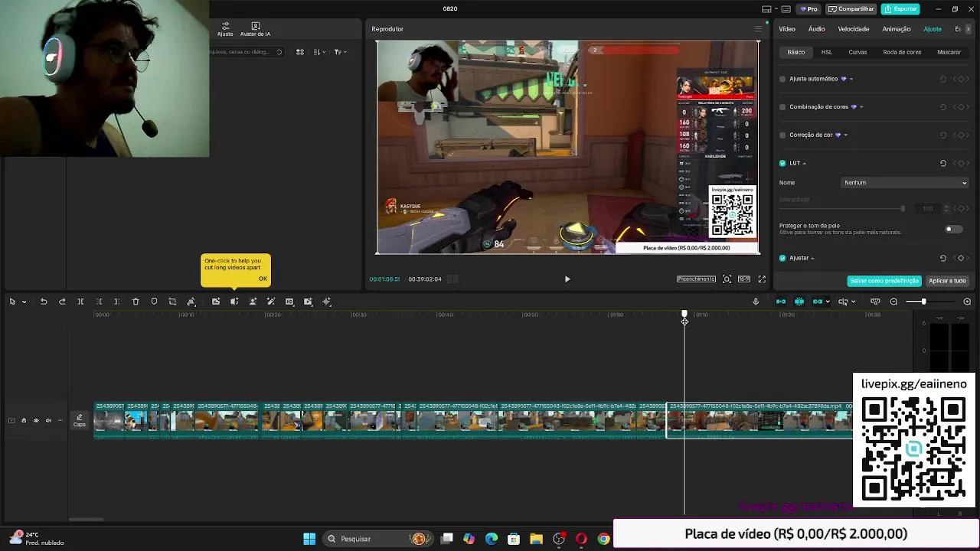980x551 pixels.
Task: Click the timeline playhead marker
Action: [x=684, y=315]
